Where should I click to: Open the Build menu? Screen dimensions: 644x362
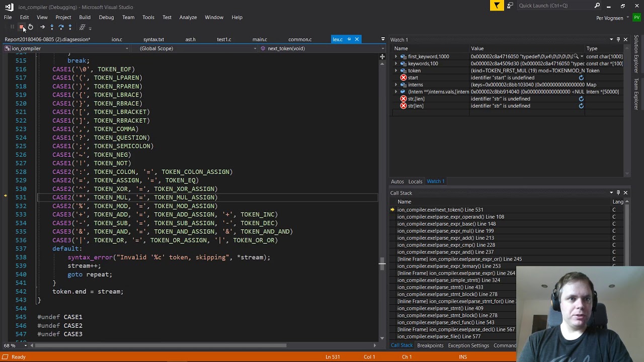[85, 17]
